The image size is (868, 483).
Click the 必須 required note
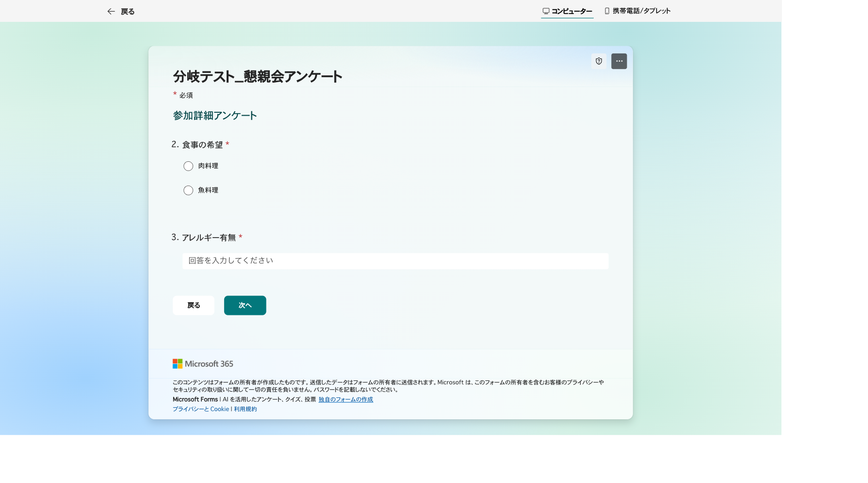click(186, 95)
